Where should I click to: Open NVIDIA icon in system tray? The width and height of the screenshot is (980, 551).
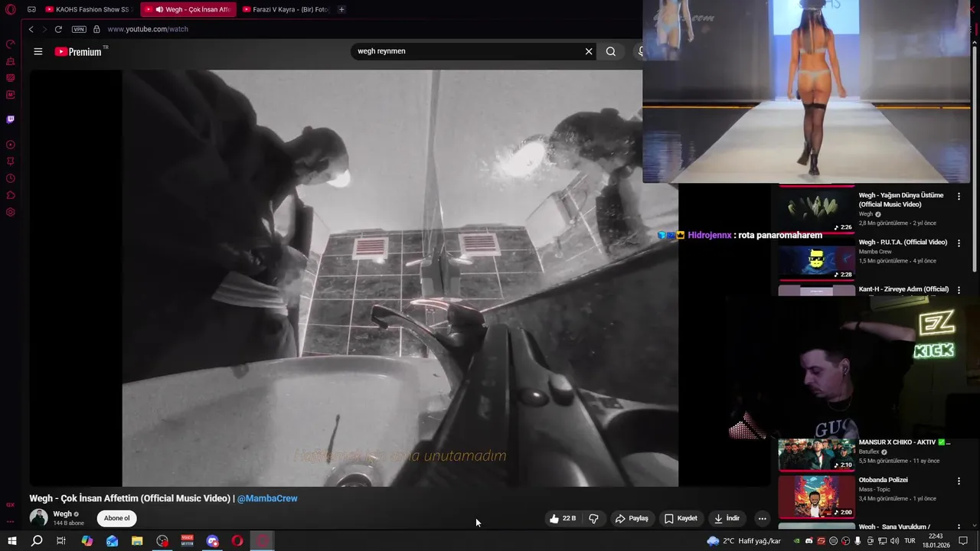(x=796, y=541)
